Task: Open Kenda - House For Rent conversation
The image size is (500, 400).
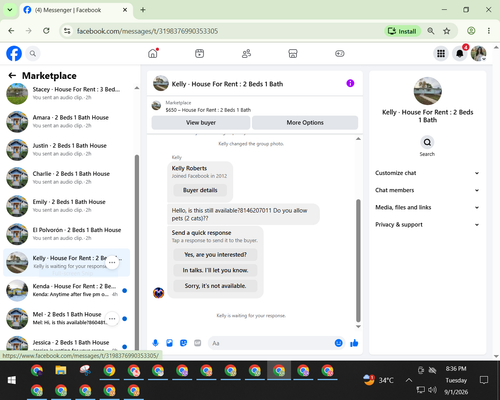Action: [x=67, y=290]
